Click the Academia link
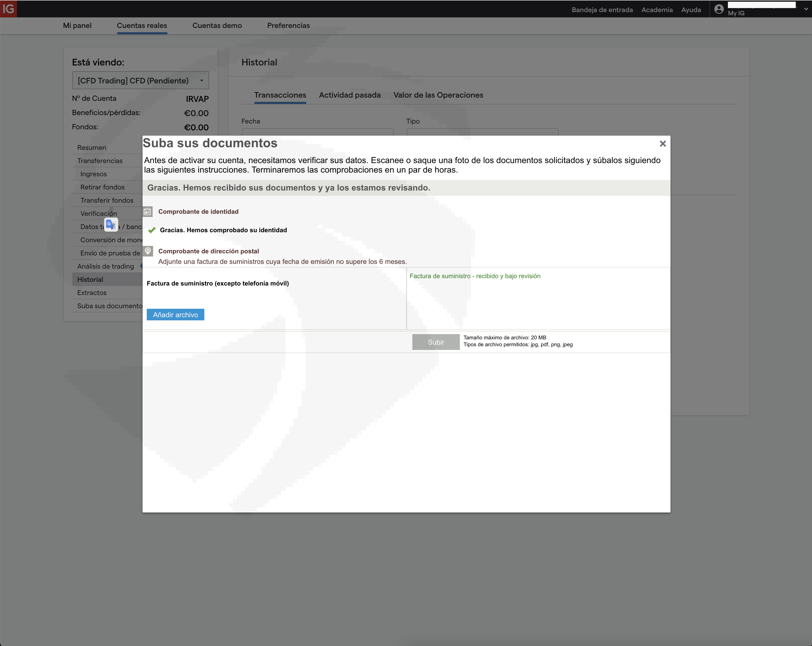Viewport: 812px width, 646px height. [657, 10]
